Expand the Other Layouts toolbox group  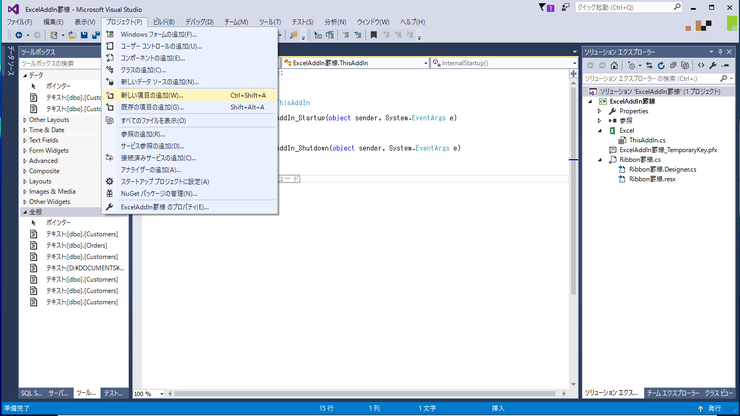[x=25, y=120]
